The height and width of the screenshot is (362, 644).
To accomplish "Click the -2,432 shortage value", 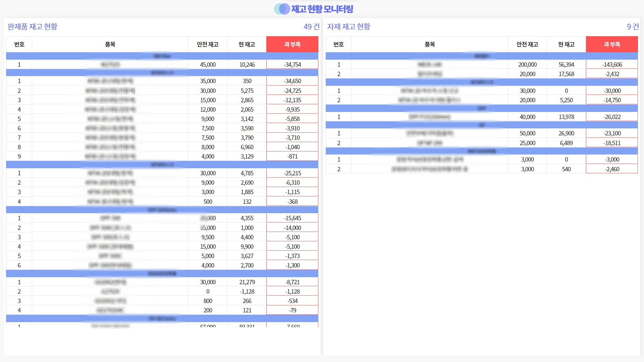I will click(x=612, y=74).
